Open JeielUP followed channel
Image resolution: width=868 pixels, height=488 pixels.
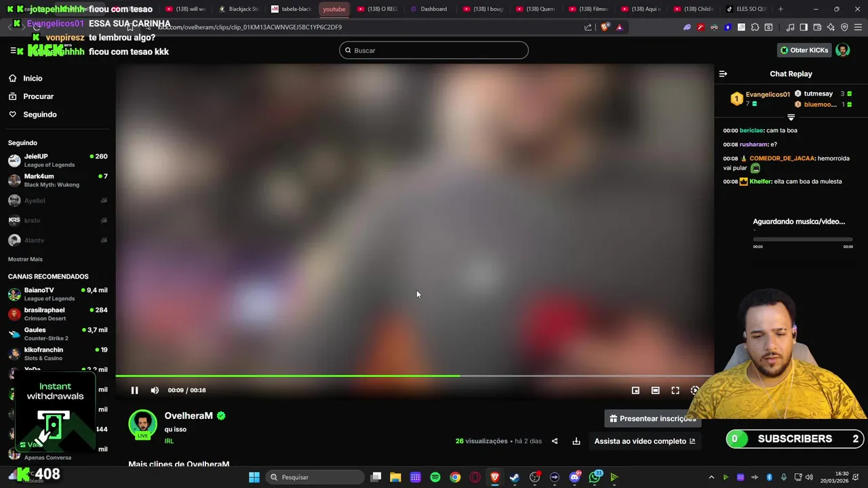58,161
